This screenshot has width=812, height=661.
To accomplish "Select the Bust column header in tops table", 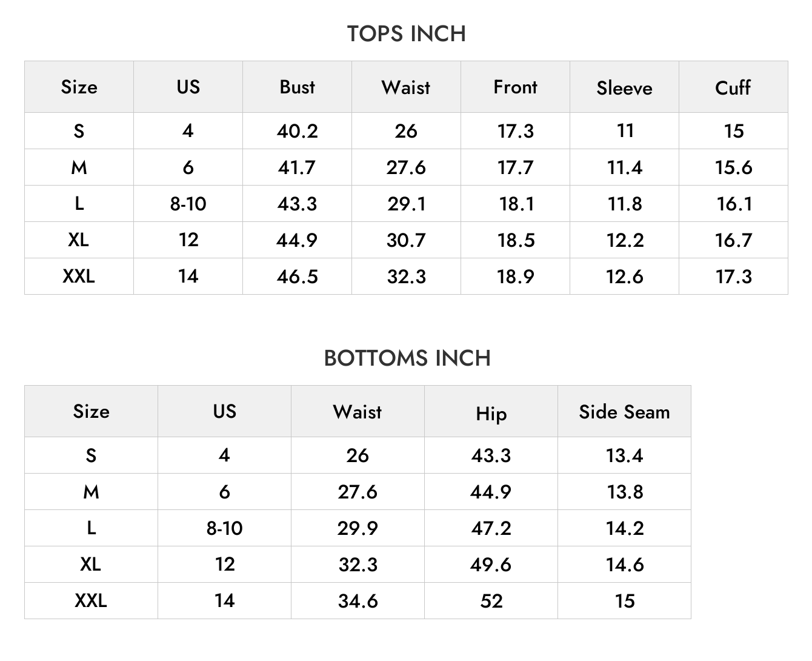I will (x=297, y=87).
